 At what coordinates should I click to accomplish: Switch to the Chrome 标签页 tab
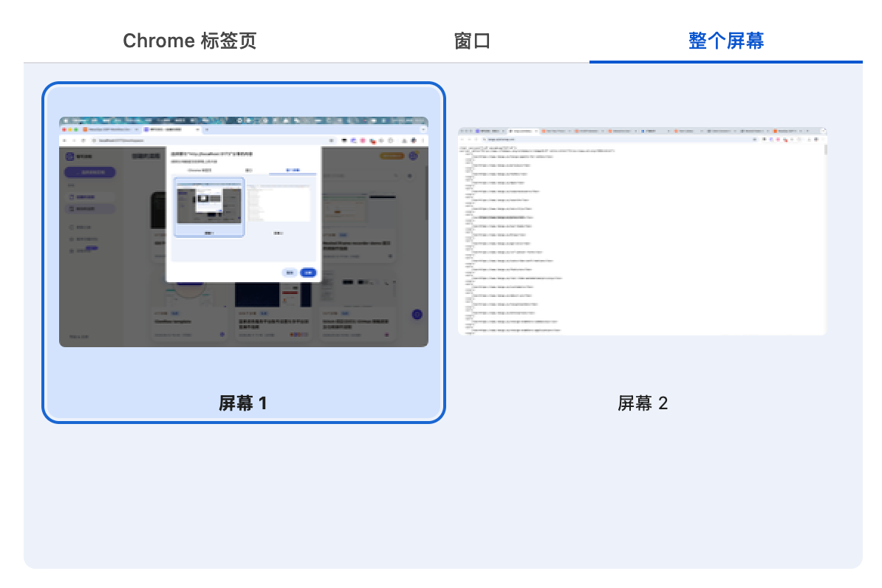tap(190, 41)
